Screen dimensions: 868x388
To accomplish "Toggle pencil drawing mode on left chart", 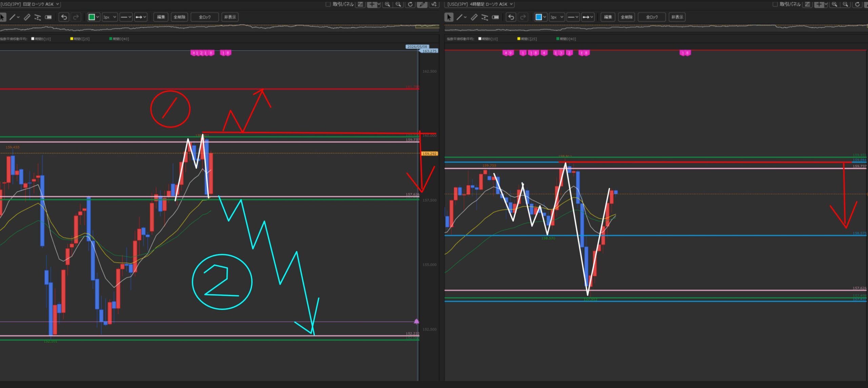I will [422, 4].
